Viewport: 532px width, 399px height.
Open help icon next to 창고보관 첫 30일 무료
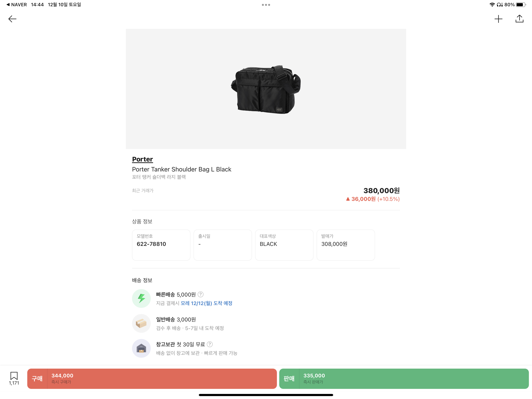pos(210,344)
